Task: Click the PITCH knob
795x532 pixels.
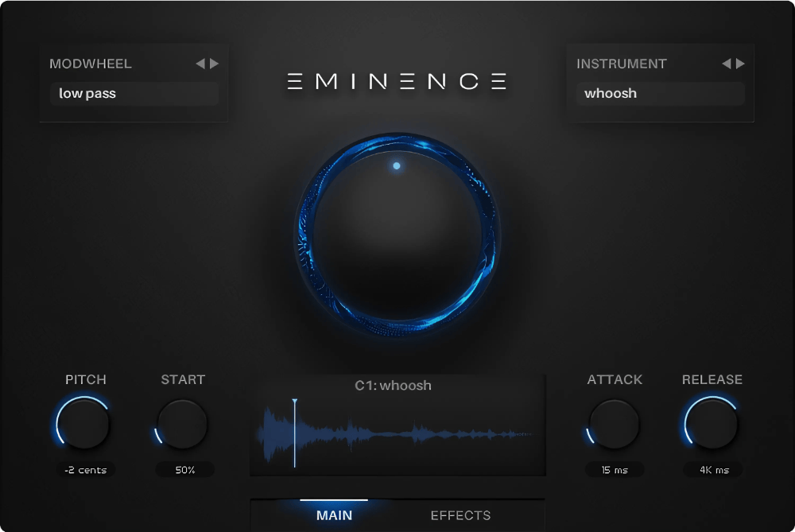Action: pos(83,424)
